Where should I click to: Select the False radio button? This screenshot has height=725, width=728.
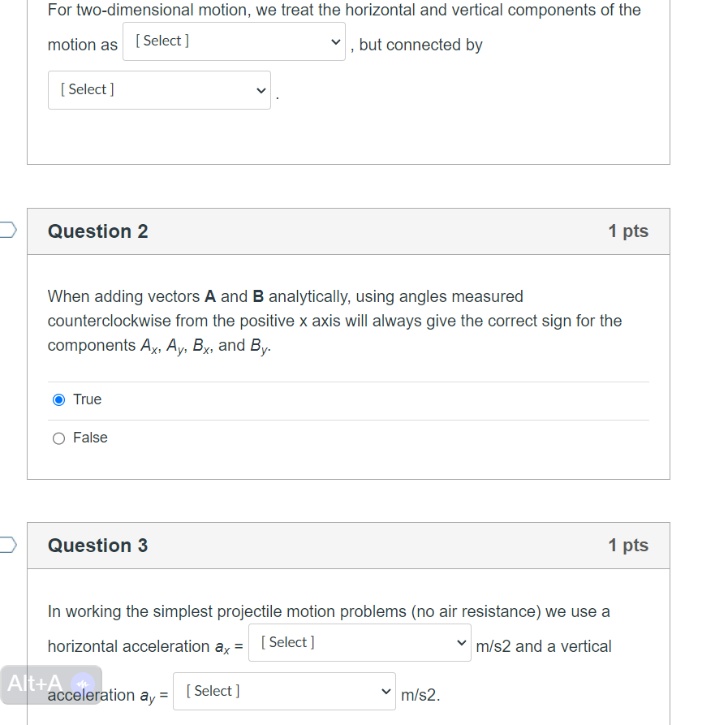(58, 438)
